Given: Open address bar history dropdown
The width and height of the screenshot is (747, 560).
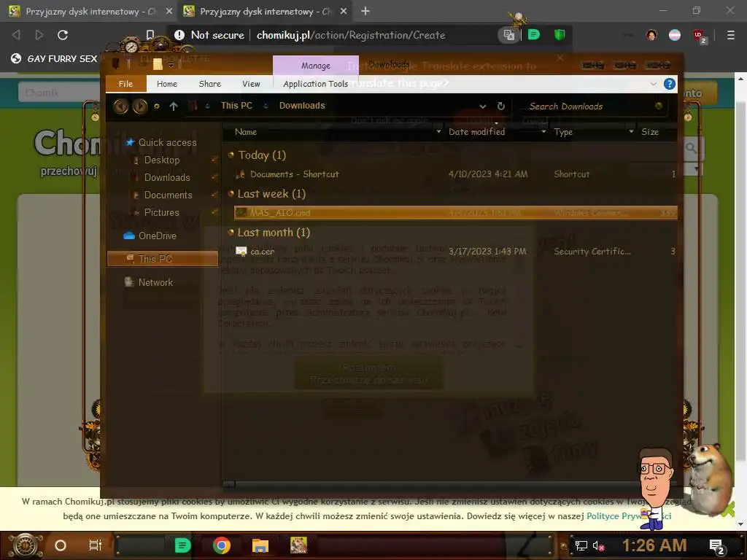Looking at the screenshot, I should click(x=483, y=106).
